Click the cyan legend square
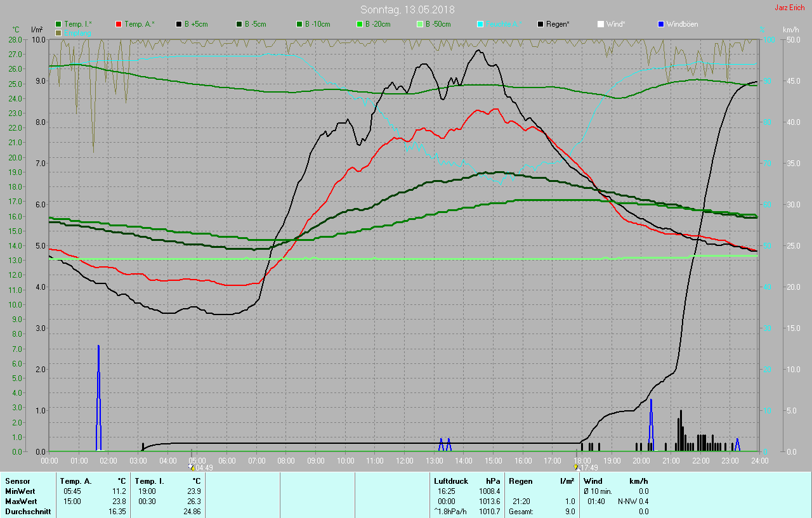This screenshot has width=812, height=518. click(480, 24)
